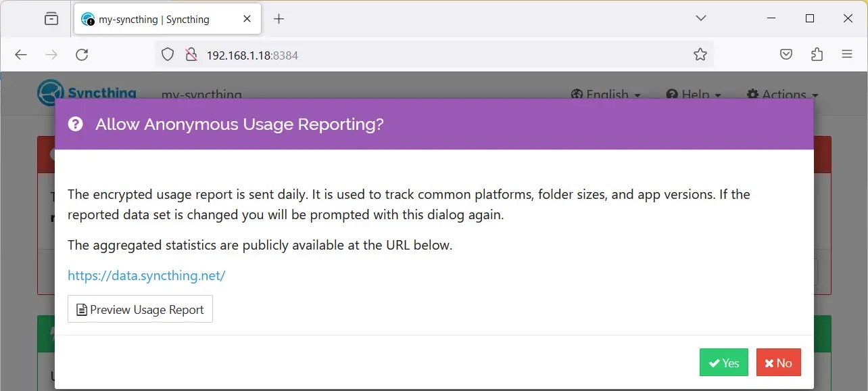This screenshot has height=391, width=868.
Task: Click the question mark icon in dialog header
Action: click(75, 124)
